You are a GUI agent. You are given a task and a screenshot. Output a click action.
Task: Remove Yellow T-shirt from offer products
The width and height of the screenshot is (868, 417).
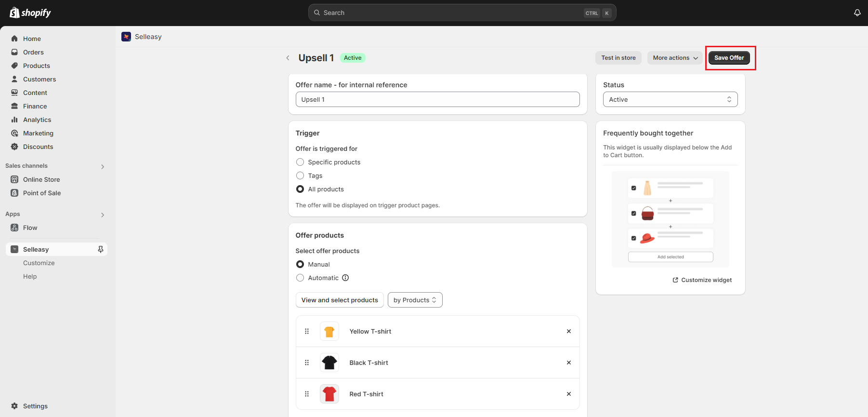(568, 331)
